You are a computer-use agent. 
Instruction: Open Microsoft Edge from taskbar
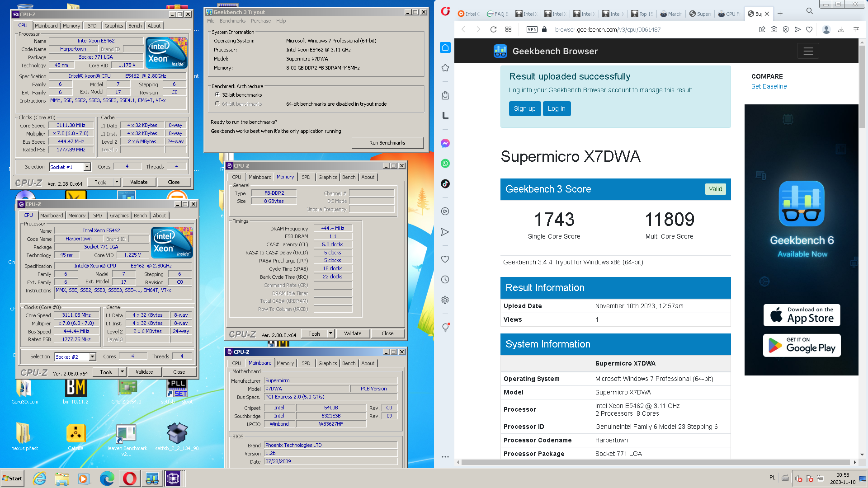107,479
